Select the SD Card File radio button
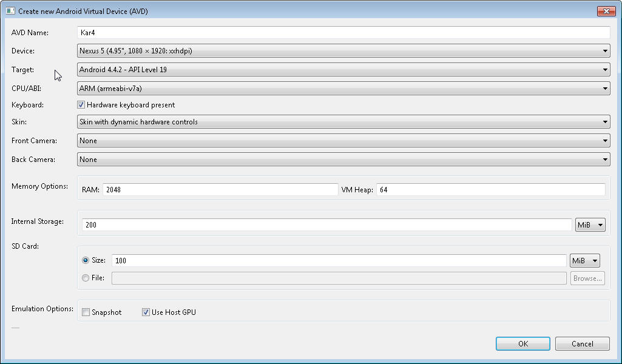The height and width of the screenshot is (364, 622). click(x=86, y=278)
